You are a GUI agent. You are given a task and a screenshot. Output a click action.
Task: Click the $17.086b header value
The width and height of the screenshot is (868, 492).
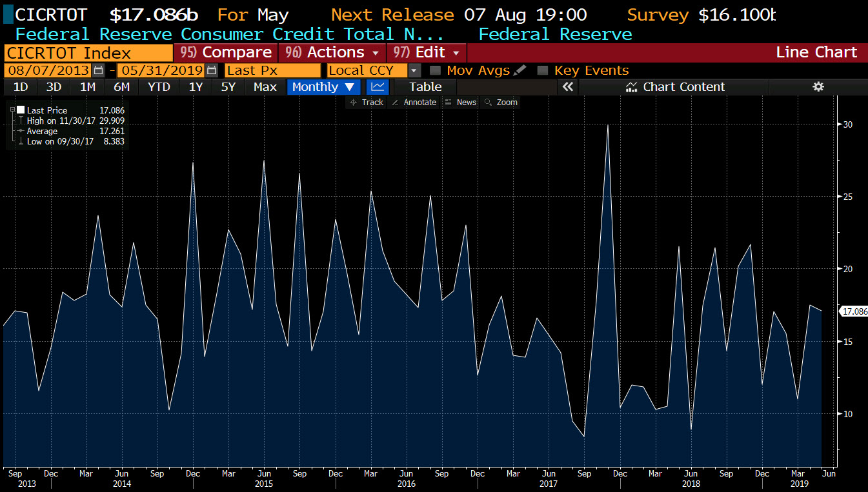pyautogui.click(x=156, y=14)
